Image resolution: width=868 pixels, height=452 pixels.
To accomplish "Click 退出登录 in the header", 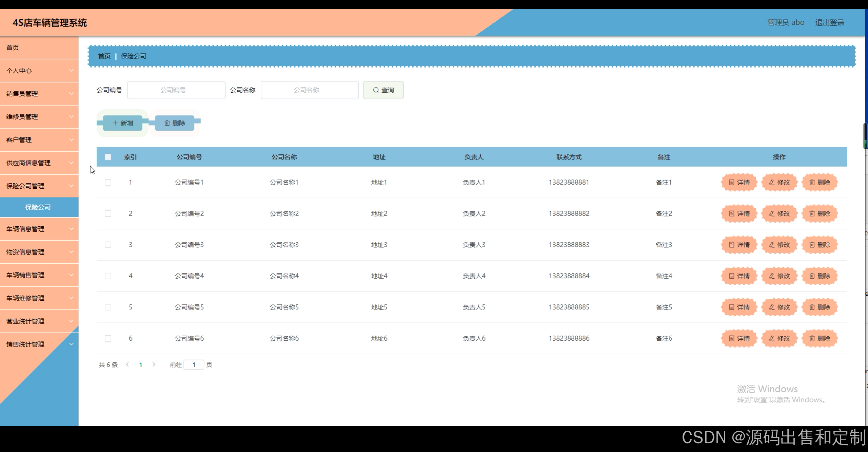I will [x=830, y=22].
